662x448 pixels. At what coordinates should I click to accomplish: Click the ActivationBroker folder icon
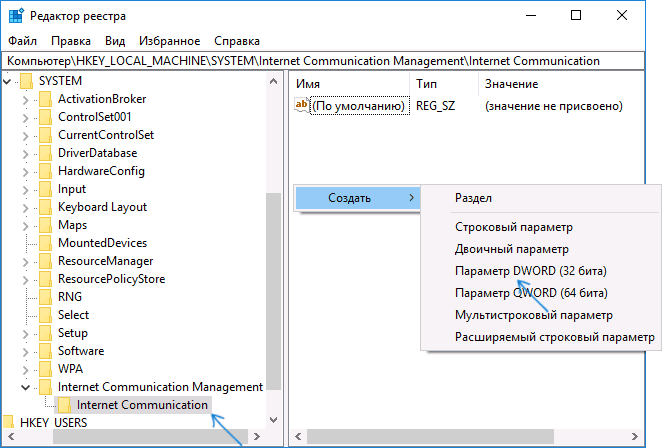(45, 99)
